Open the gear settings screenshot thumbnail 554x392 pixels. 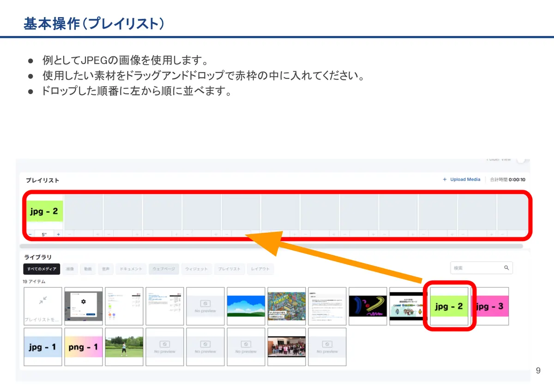coord(83,305)
